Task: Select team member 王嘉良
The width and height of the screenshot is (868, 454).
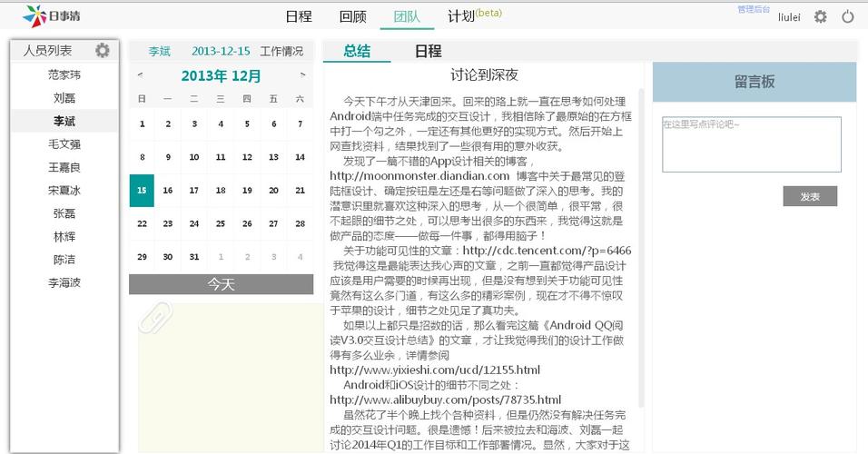Action: [64, 167]
